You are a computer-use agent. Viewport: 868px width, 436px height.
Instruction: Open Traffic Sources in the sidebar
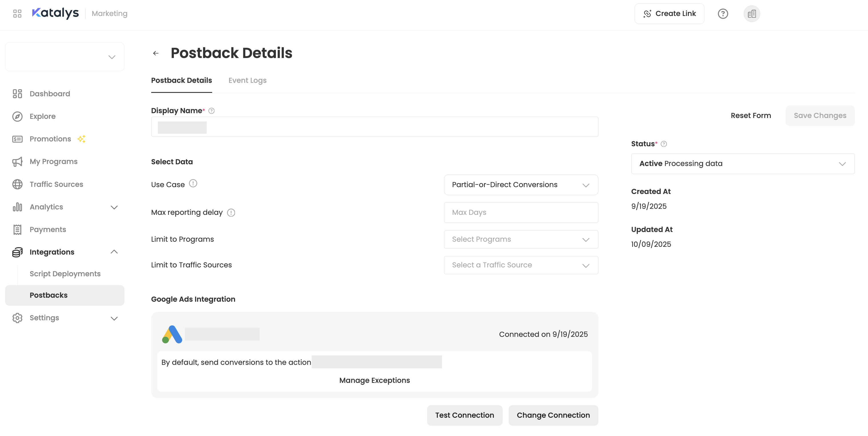click(x=56, y=184)
